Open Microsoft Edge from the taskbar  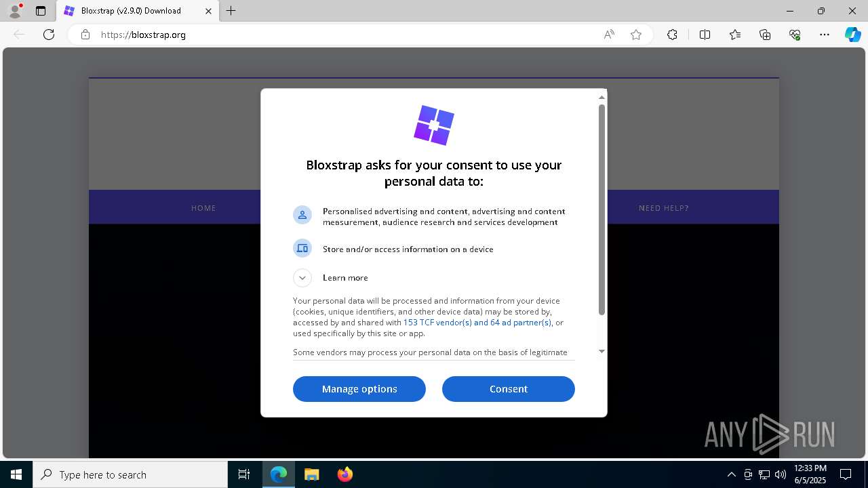(279, 474)
